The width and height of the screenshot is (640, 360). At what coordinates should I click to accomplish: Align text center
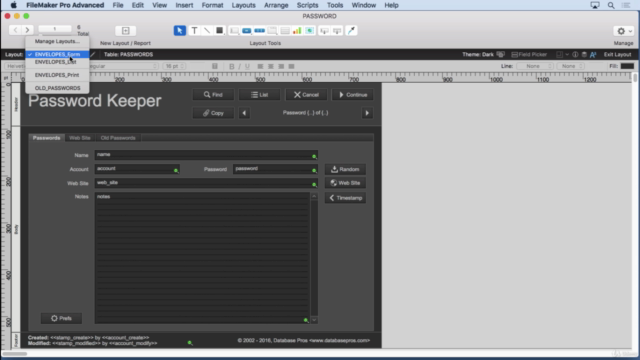[270, 66]
